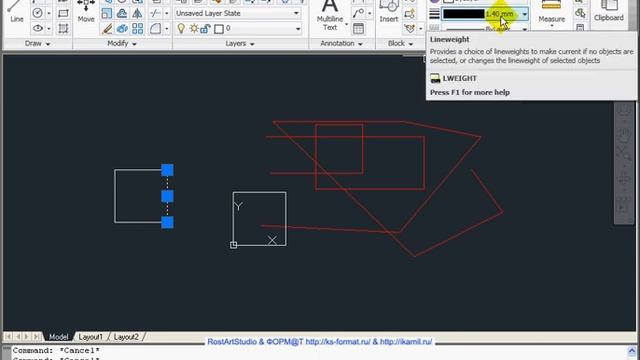Click the 'Press F1 for more help' text

470,92
